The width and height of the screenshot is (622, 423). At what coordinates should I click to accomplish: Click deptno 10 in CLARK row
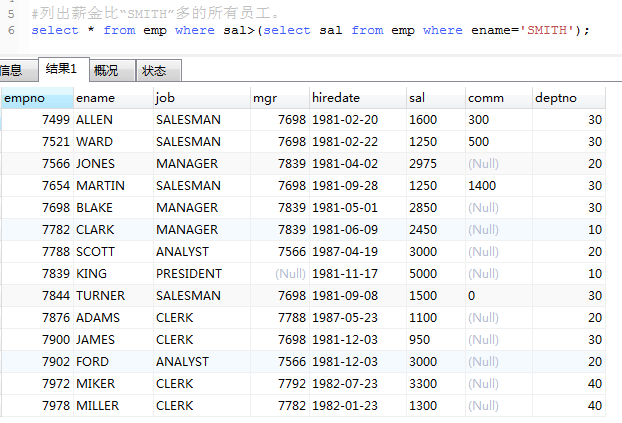(x=569, y=230)
